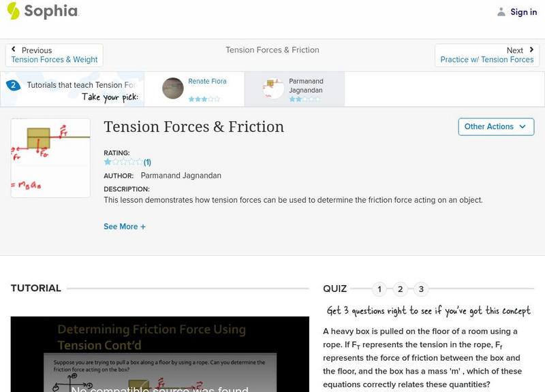This screenshot has width=545, height=392.
Task: Click the chevron on Other Actions
Action: click(522, 127)
